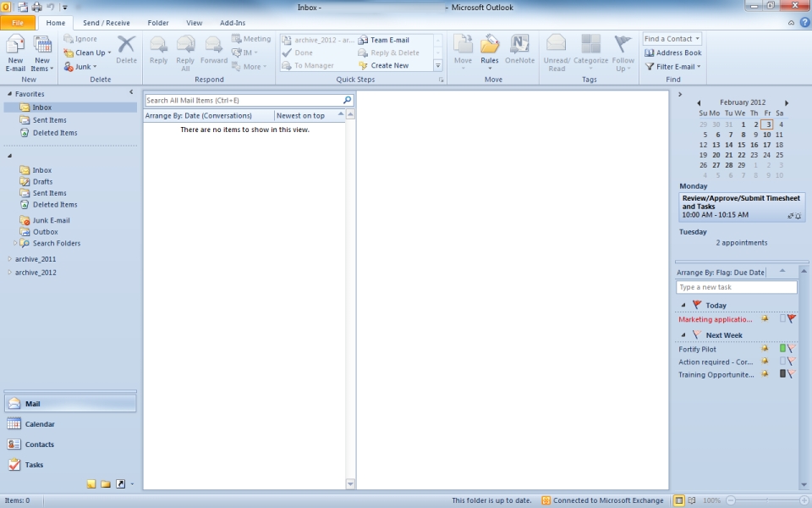Click the zoom slider in status bar
812x508 pixels.
pos(767,500)
